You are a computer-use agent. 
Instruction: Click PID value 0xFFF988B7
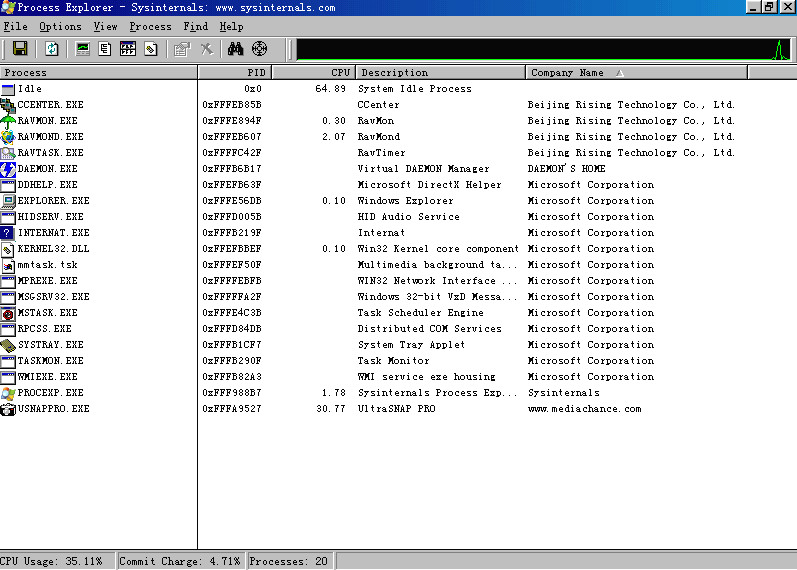[x=232, y=393]
